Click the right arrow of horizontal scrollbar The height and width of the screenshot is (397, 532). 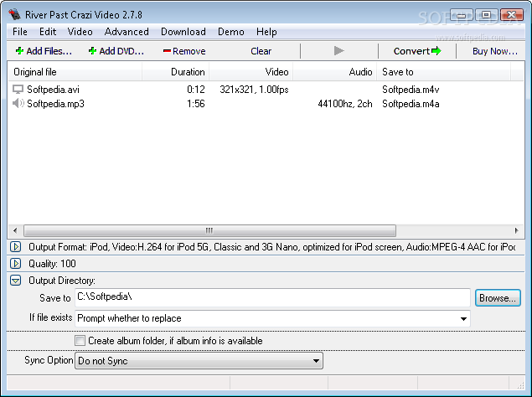[516, 230]
